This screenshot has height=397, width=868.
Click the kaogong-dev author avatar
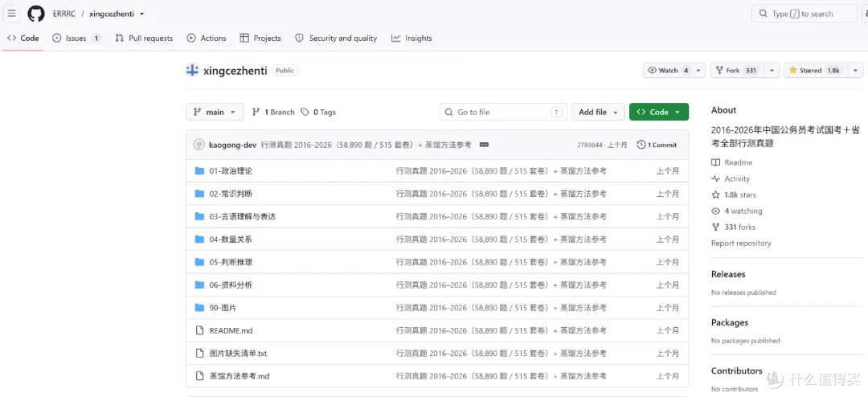pyautogui.click(x=199, y=145)
